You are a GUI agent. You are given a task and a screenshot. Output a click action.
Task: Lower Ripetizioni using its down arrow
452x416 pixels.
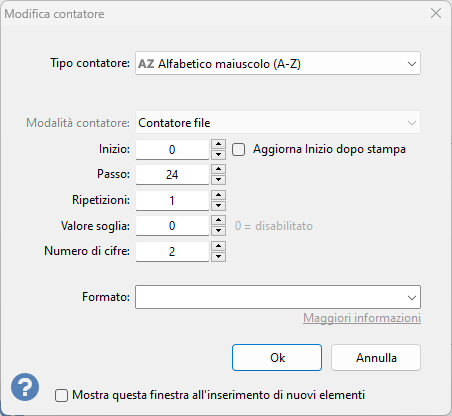point(218,206)
